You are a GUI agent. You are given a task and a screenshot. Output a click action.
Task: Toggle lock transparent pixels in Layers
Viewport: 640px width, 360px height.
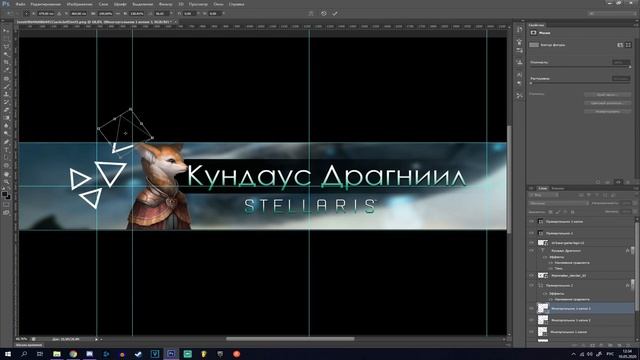551,212
